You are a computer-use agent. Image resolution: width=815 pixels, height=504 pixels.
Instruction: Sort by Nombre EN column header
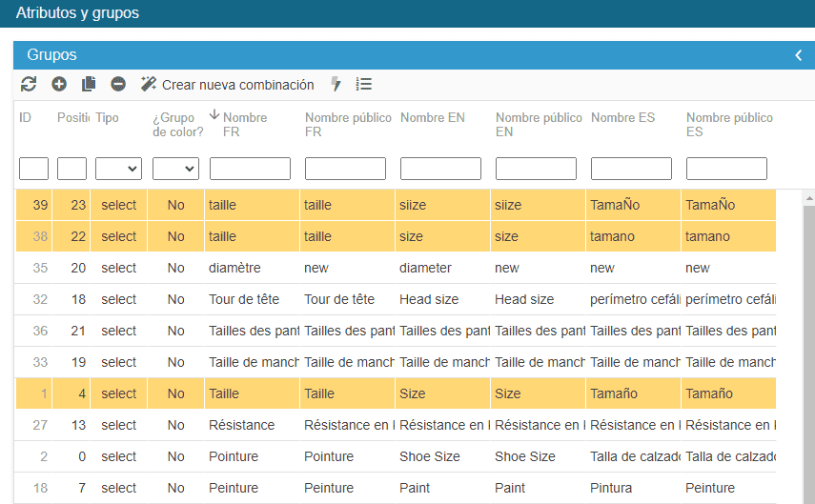433,118
